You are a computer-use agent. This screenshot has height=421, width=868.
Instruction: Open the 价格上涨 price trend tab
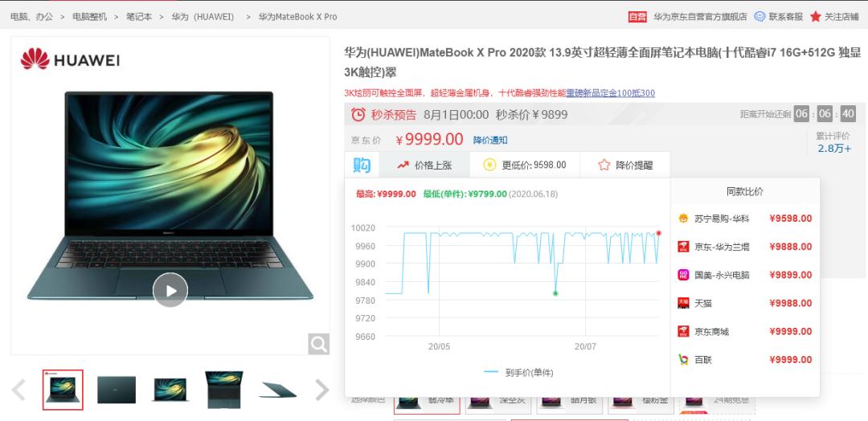click(424, 165)
